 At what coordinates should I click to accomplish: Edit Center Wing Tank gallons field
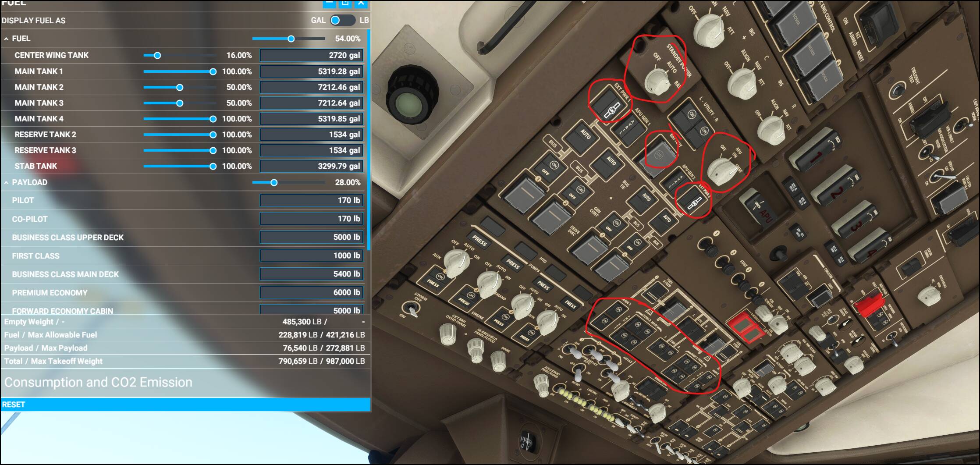312,55
